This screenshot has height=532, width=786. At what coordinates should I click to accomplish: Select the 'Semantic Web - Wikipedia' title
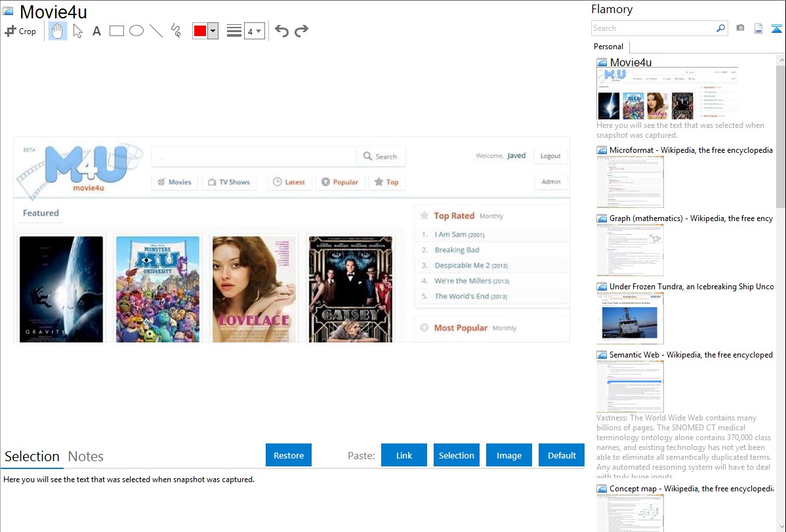(x=691, y=355)
